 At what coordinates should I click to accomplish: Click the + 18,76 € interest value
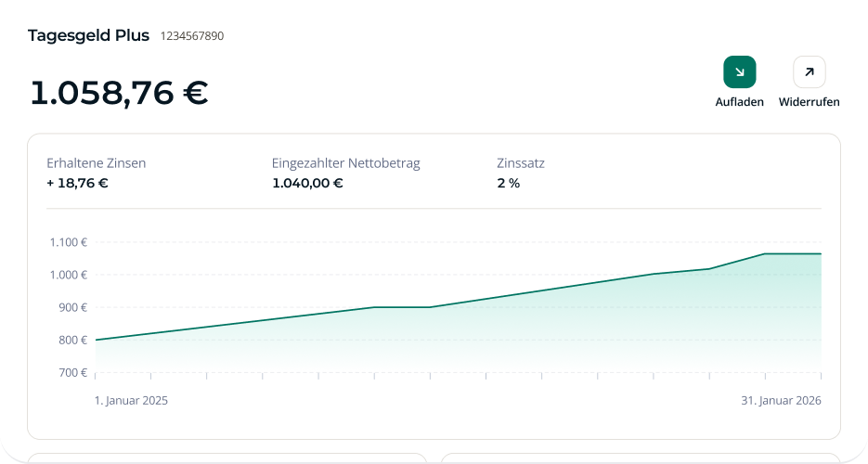point(77,183)
